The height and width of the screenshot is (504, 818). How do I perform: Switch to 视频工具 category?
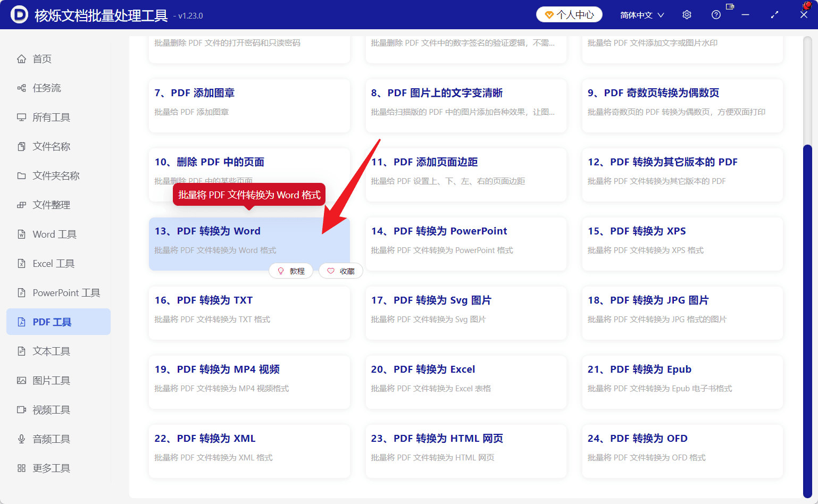(59, 410)
